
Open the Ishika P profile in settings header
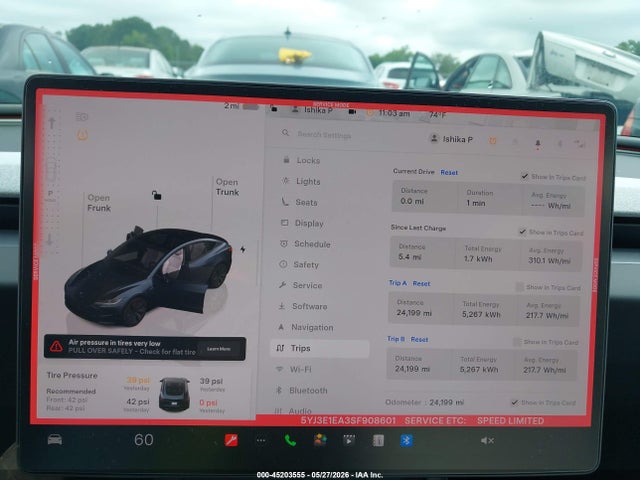[452, 139]
